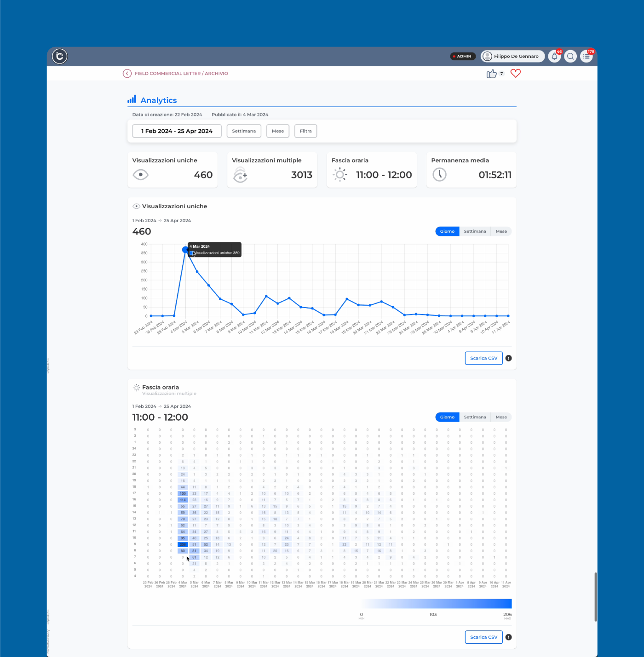Switch Fascia oraria heatmap to Mese
Viewport: 644px width, 657px height.
pyautogui.click(x=501, y=417)
